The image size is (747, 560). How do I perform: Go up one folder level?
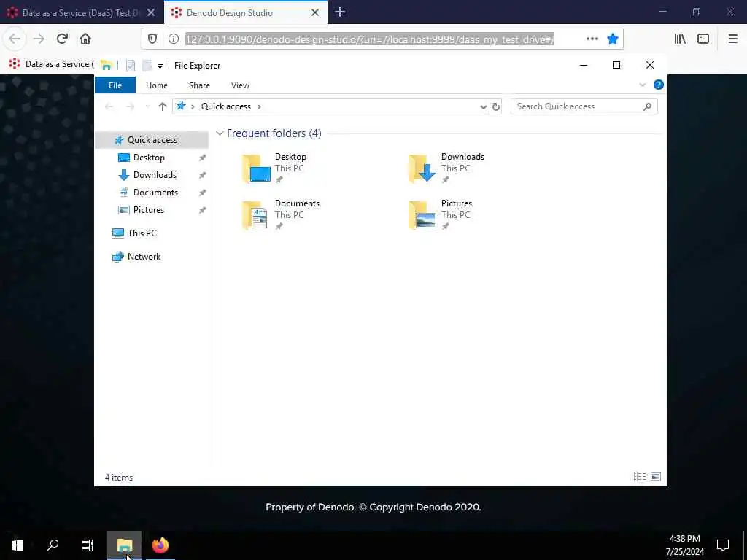tap(163, 106)
